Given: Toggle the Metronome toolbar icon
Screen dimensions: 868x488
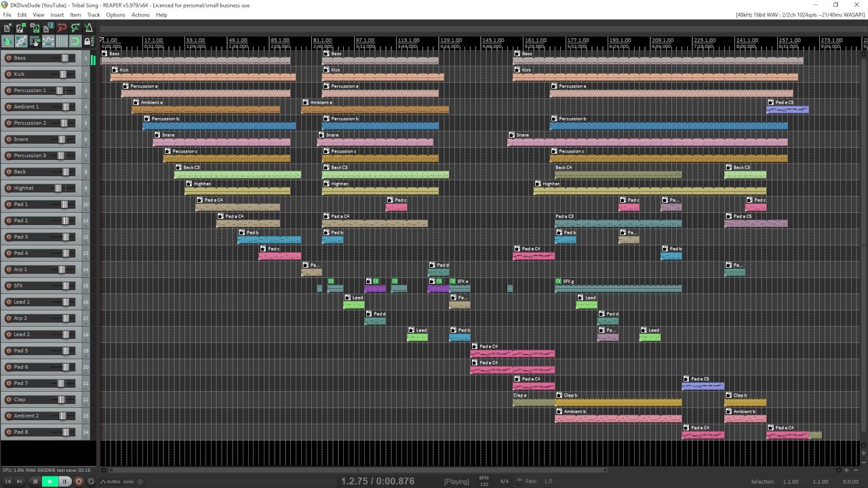Looking at the screenshot, I should pos(89,28).
